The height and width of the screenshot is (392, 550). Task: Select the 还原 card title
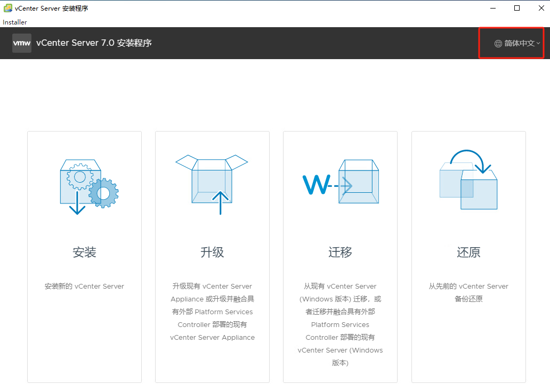[x=468, y=252]
